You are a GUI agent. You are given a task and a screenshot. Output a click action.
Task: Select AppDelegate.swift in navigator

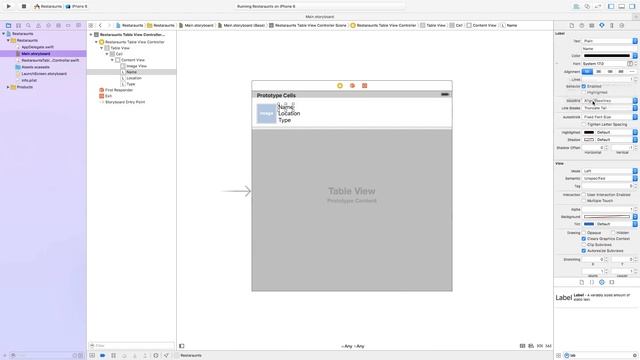point(38,47)
